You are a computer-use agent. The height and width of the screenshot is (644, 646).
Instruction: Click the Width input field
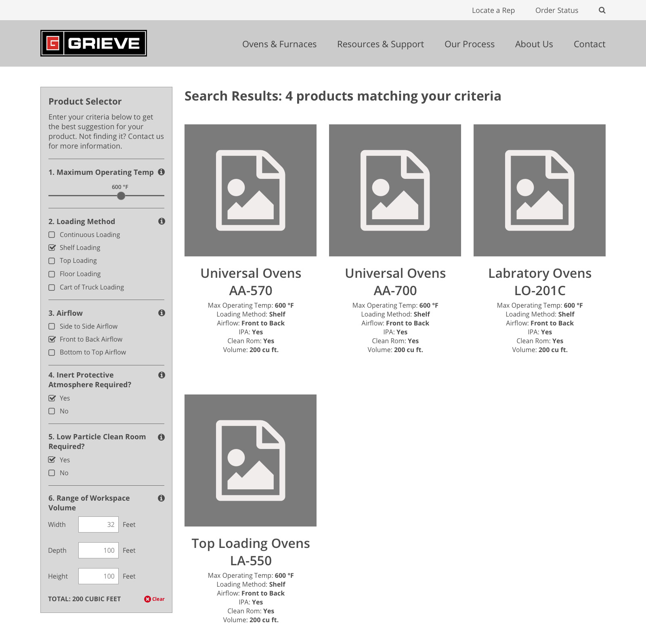click(x=99, y=524)
